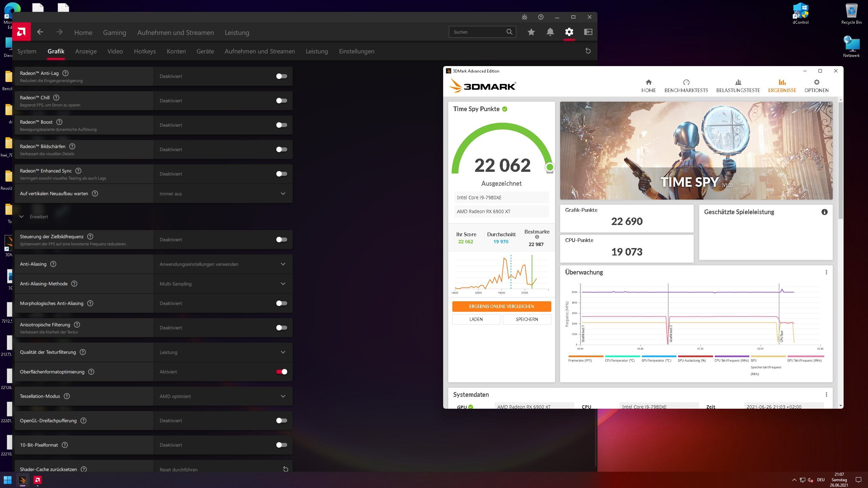Viewport: 868px width, 488px height.
Task: Show help for Radeon Enhanced Sync
Action: click(78, 171)
